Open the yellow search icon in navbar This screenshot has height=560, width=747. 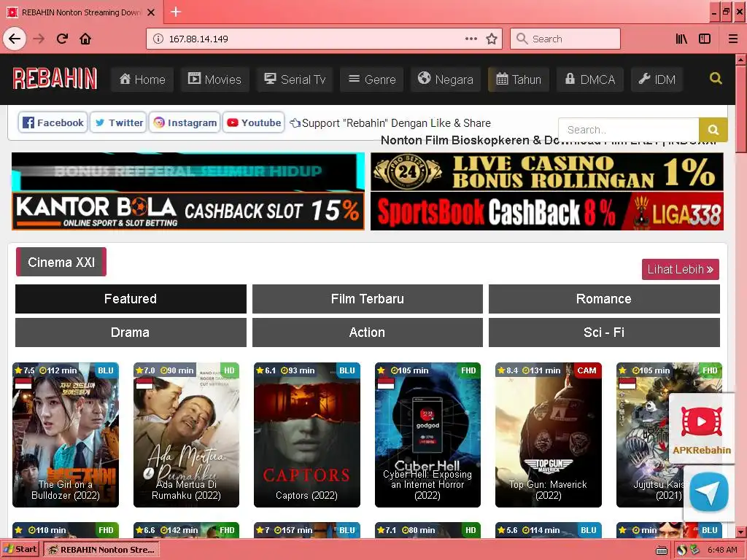tap(716, 78)
